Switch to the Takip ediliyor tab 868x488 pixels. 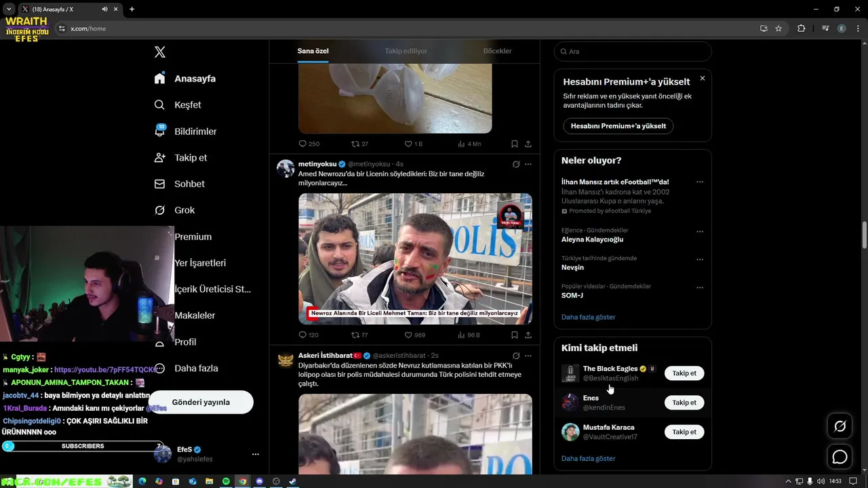[406, 51]
